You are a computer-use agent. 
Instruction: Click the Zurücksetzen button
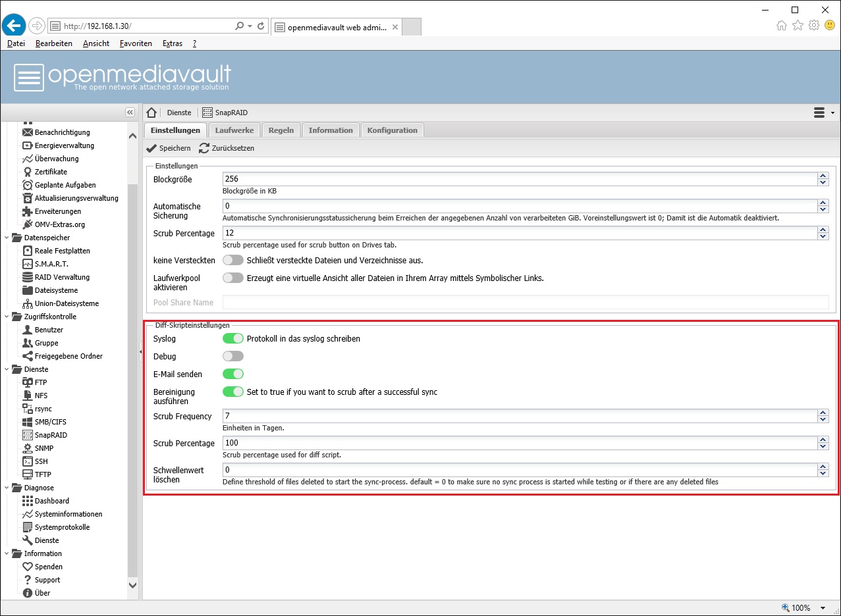[227, 148]
